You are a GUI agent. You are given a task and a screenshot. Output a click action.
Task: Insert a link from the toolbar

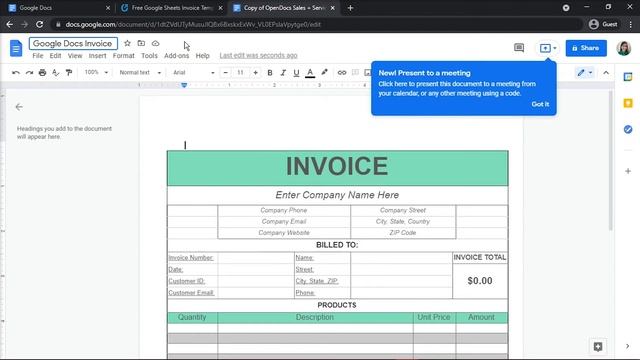coord(342,73)
